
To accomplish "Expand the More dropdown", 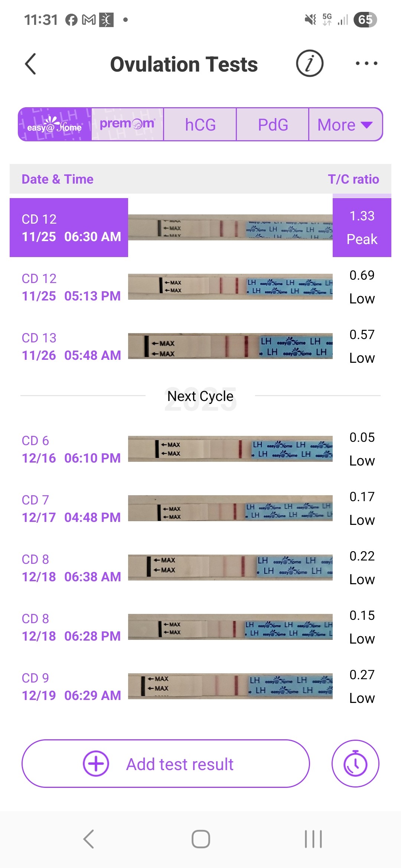I will coord(345,125).
